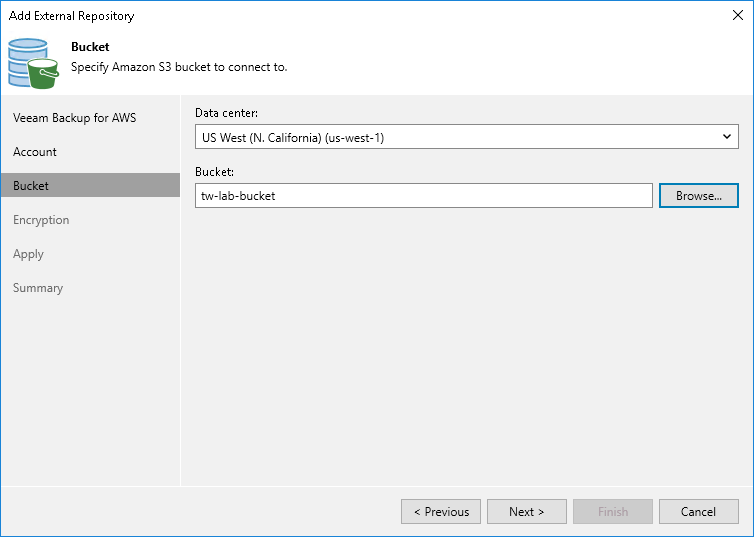Click the Browse button
The width and height of the screenshot is (754, 537).
pos(698,196)
